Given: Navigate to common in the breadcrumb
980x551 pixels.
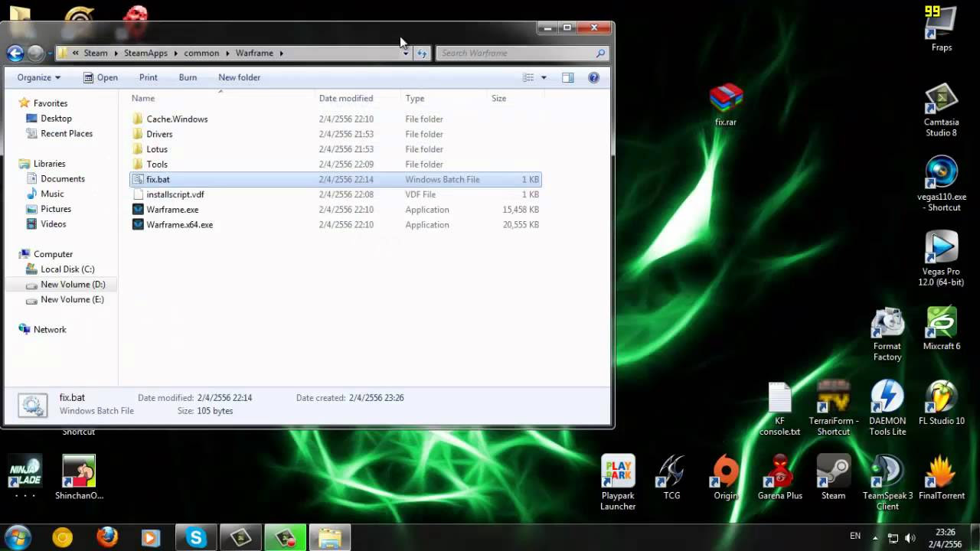Looking at the screenshot, I should pos(201,53).
